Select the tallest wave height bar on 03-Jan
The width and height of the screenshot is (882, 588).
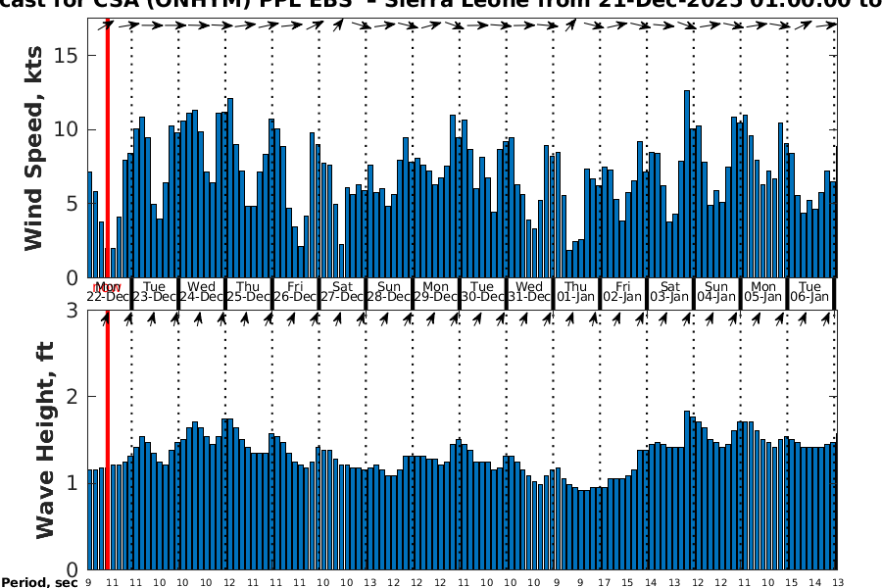(687, 489)
